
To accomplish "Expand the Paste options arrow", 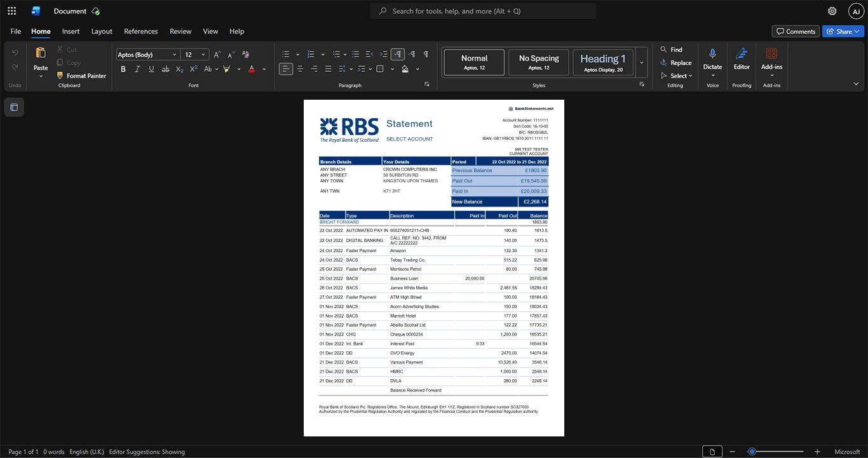I will [x=41, y=76].
